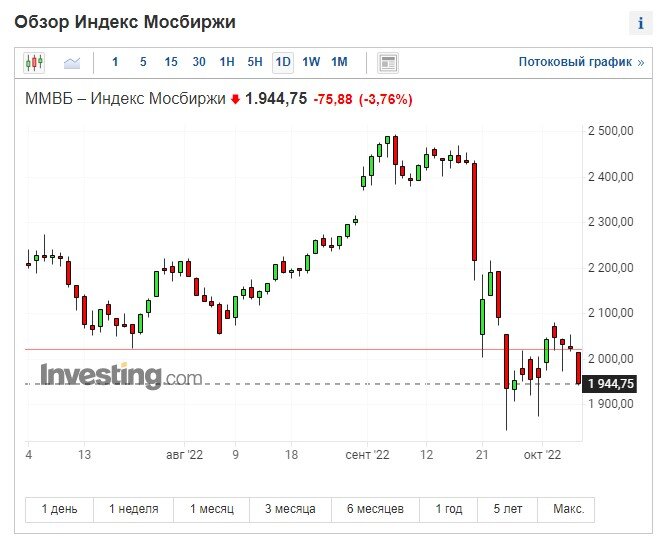The image size is (667, 545).
Task: Click the 2 000,00 axis label
Action: tap(611, 359)
